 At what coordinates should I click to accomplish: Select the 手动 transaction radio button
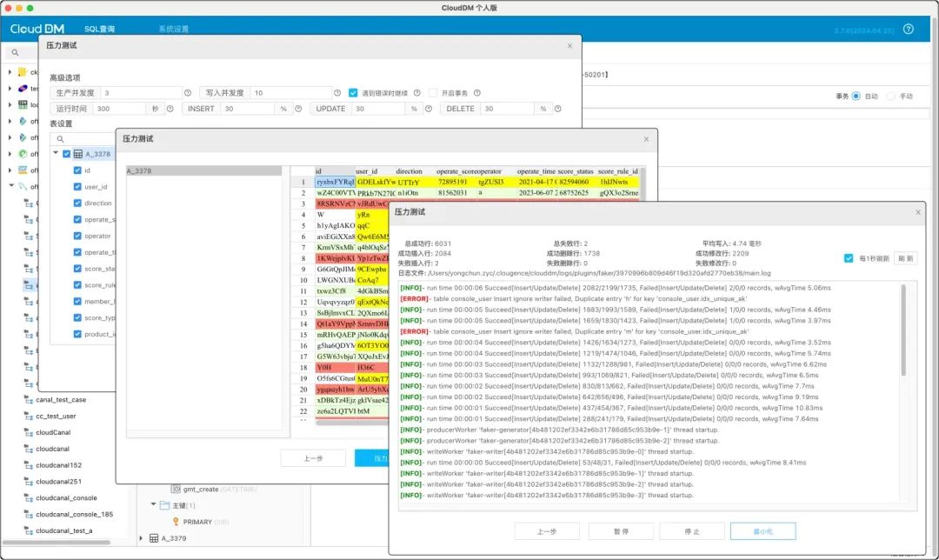[x=891, y=96]
